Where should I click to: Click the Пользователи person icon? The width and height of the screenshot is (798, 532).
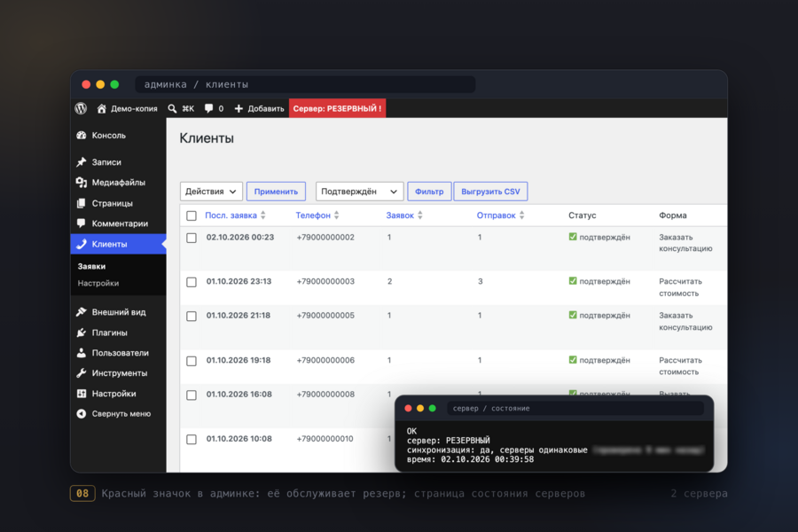82,352
